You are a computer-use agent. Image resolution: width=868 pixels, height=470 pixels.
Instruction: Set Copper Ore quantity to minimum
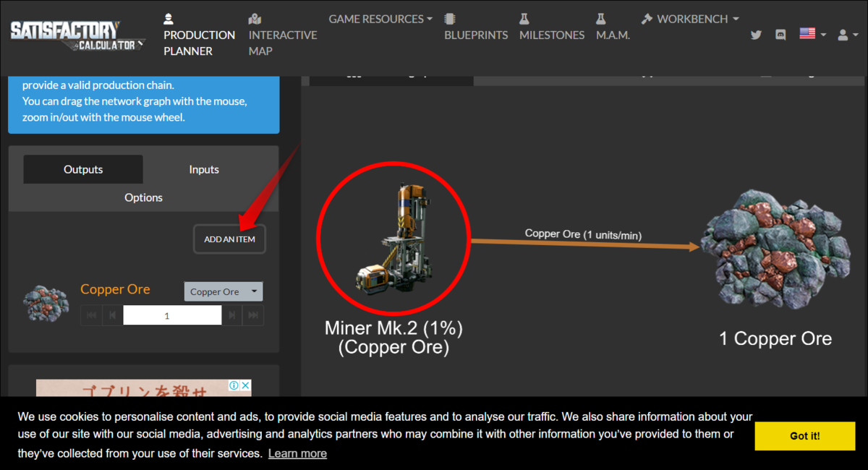91,315
